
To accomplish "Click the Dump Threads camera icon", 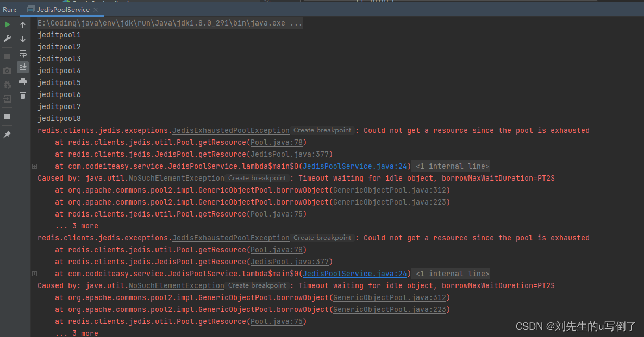I will tap(7, 71).
